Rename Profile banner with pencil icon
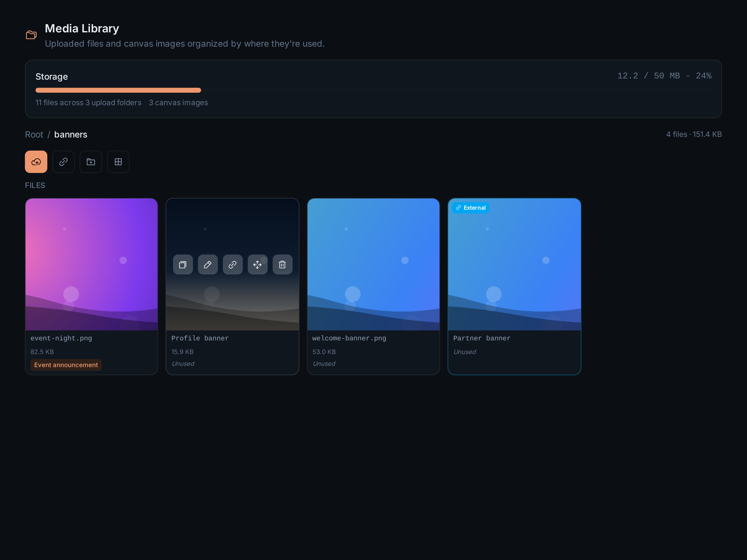 tap(208, 264)
